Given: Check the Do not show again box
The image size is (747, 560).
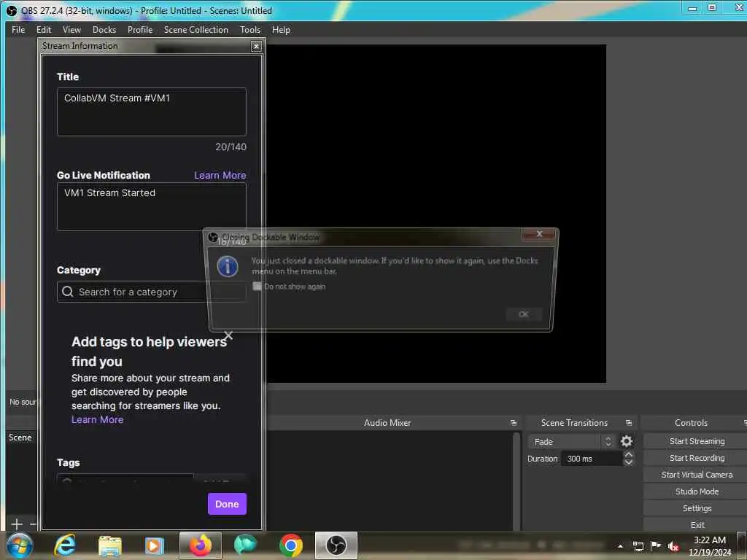Looking at the screenshot, I should click(x=258, y=286).
